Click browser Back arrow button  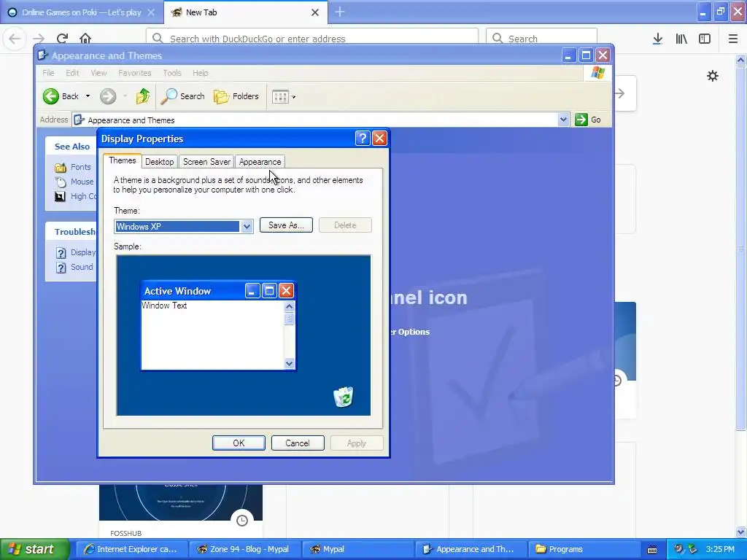15,39
